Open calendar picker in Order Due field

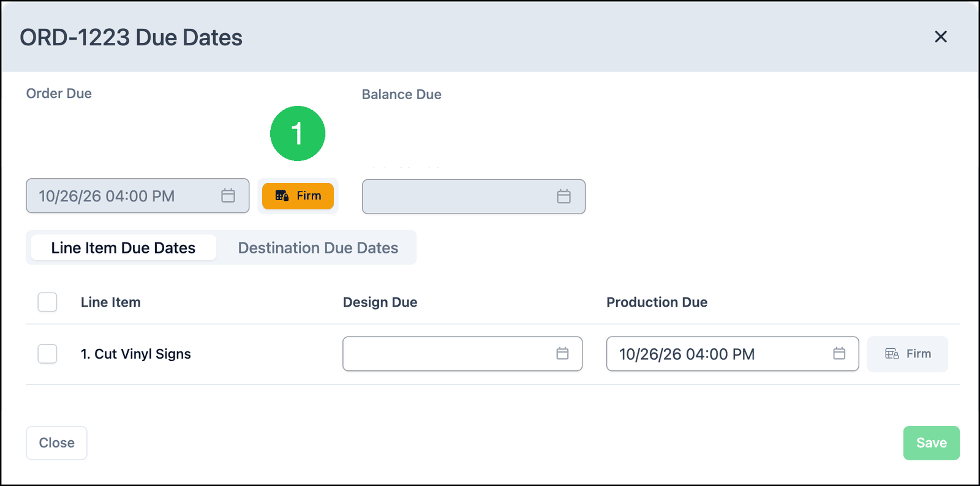(x=228, y=196)
